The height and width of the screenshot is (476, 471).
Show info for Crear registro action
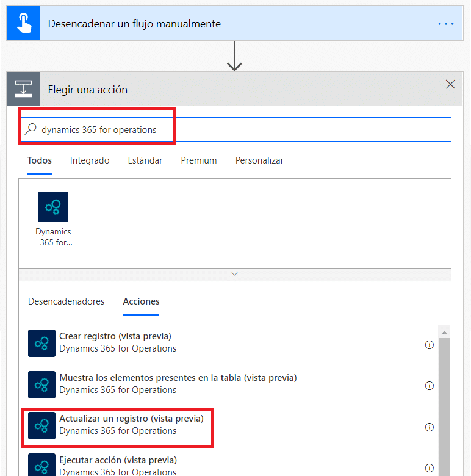[429, 345]
